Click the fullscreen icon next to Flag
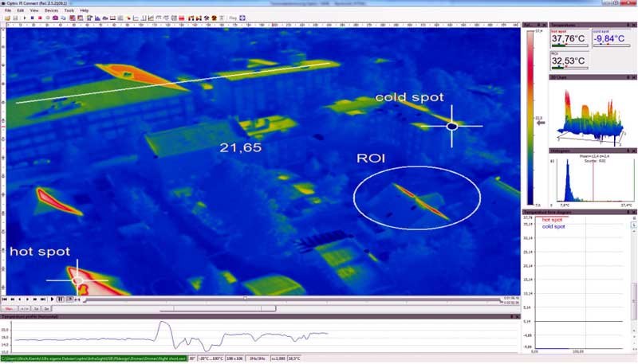 242,18
